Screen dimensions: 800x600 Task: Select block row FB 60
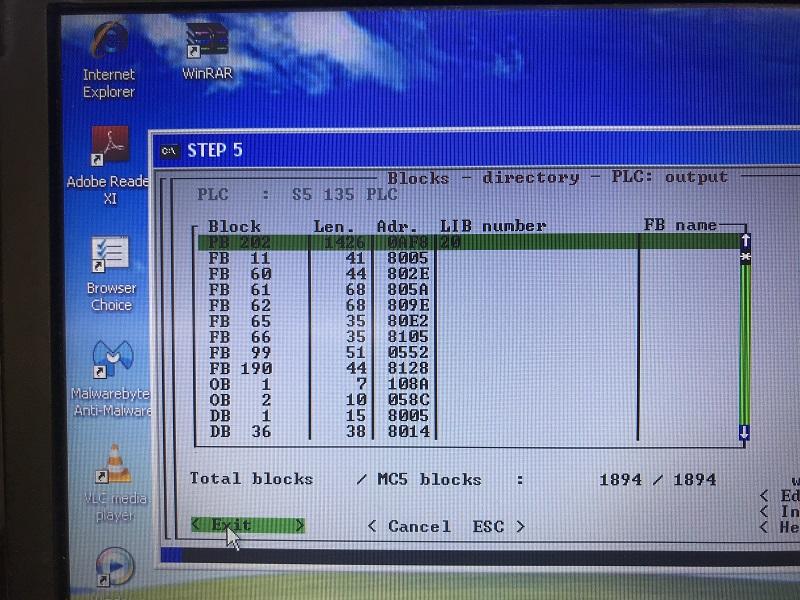pos(468,274)
